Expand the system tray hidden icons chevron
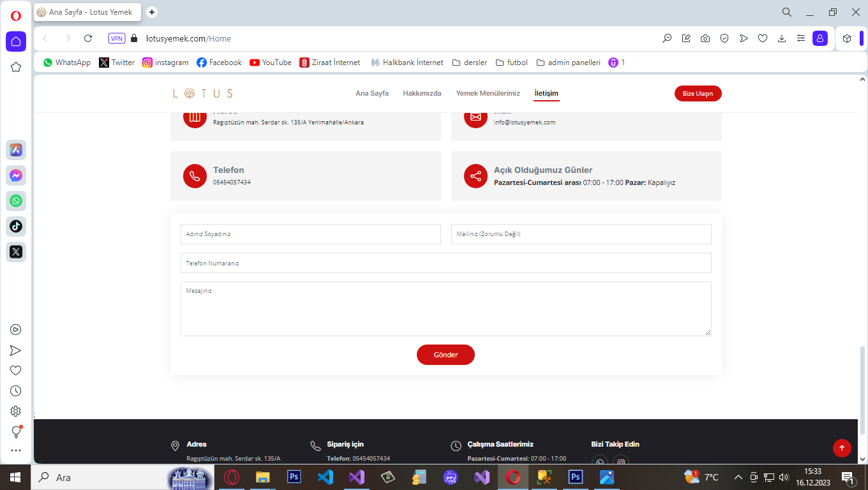 coord(738,477)
